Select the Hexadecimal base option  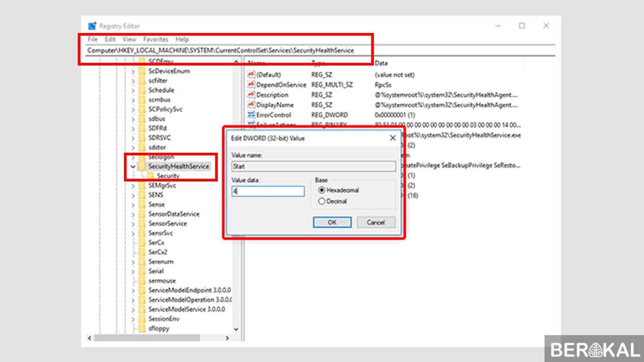click(x=322, y=190)
